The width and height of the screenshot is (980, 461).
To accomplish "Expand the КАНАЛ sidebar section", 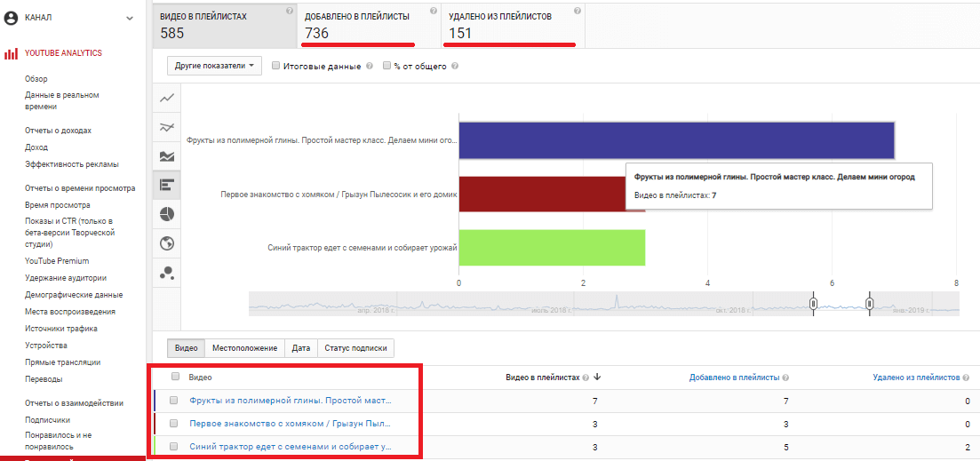I will tap(130, 17).
